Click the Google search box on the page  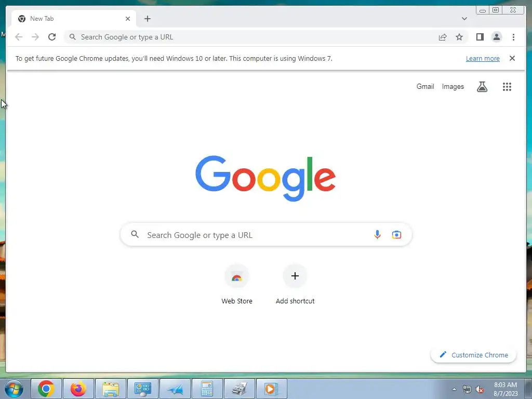coord(266,234)
